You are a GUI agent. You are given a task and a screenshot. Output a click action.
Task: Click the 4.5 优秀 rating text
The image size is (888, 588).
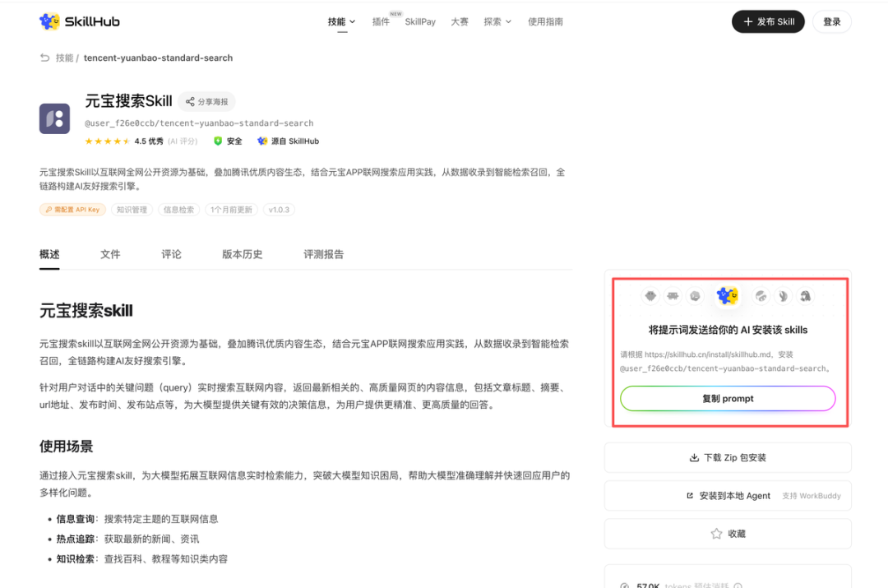tap(149, 141)
